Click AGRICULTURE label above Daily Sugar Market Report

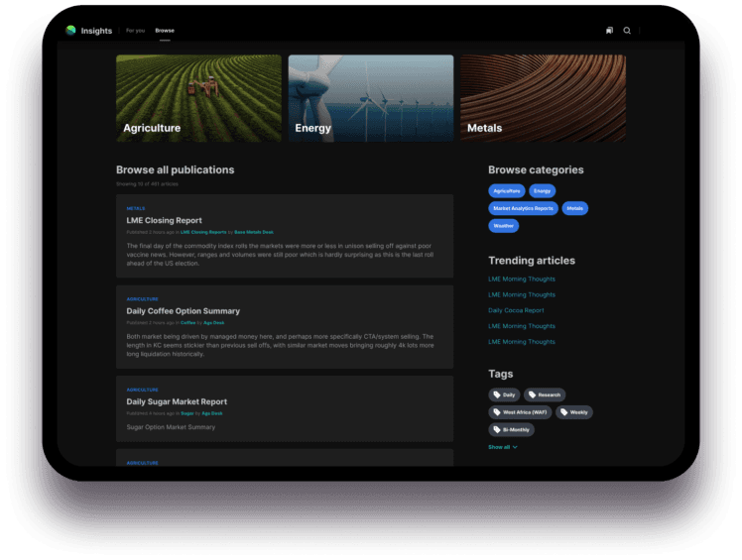coord(143,390)
